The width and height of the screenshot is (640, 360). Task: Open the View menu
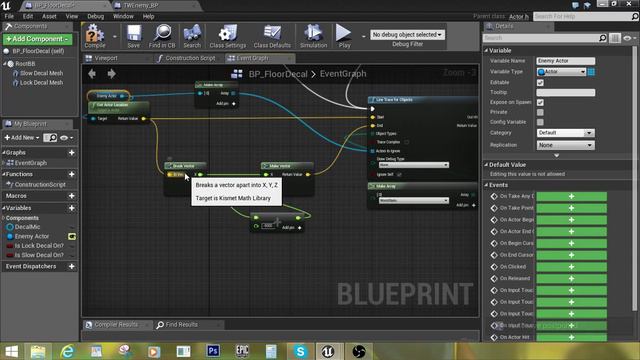pyautogui.click(x=72, y=16)
